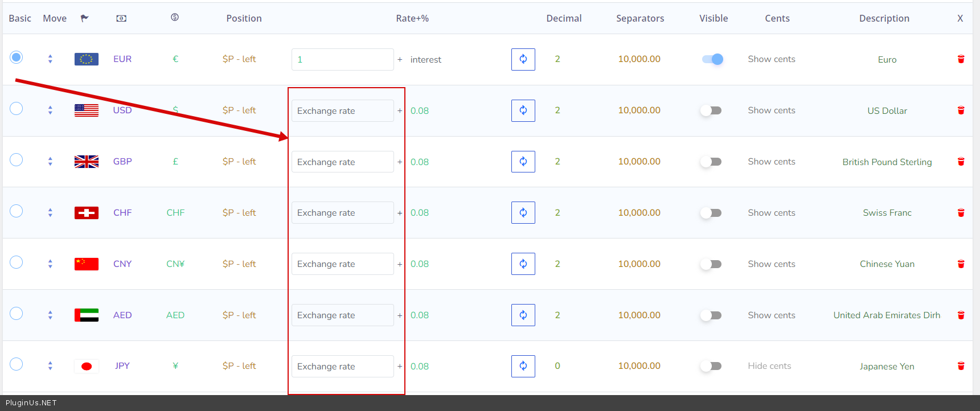Screen dimensions: 980x411
Task: Click the move arrows for CHF row
Action: point(50,213)
